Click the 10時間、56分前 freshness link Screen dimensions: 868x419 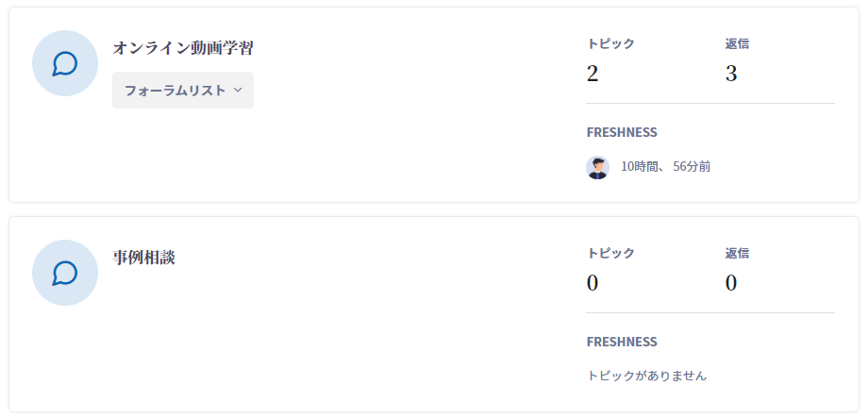coord(665,167)
